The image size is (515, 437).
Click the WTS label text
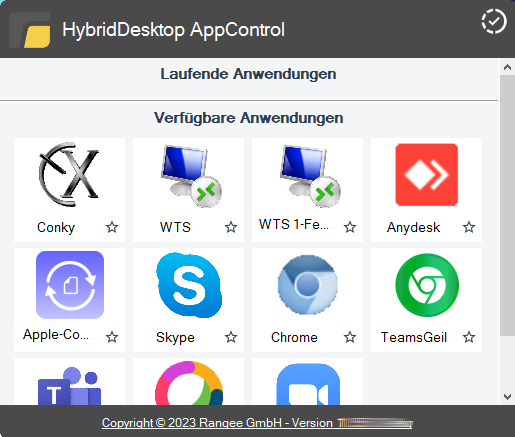[175, 227]
